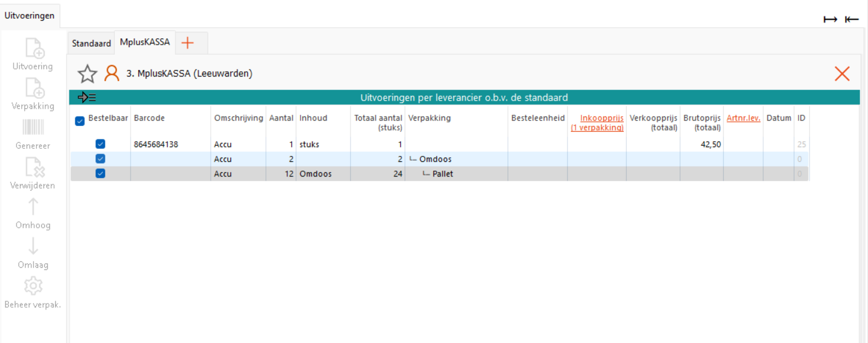Viewport: 868px width, 343px height.
Task: Expand panel width with right arrow icon
Action: (x=830, y=19)
